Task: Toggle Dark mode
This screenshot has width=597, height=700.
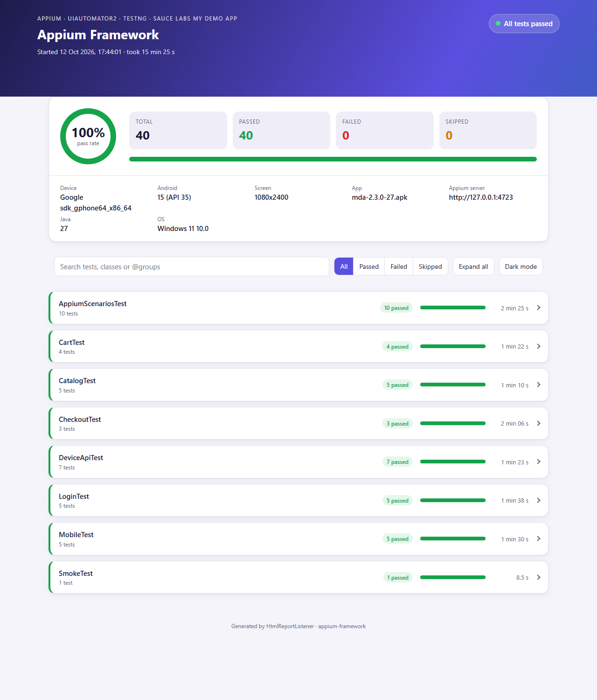Action: tap(521, 266)
